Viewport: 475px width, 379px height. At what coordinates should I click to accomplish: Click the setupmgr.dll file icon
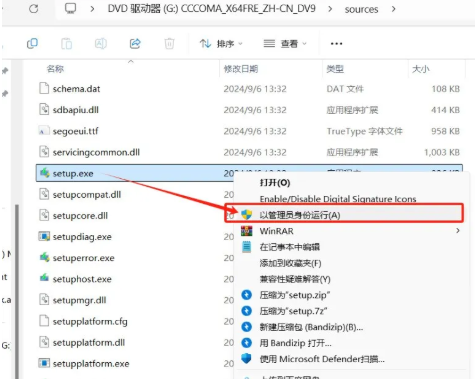tap(44, 300)
